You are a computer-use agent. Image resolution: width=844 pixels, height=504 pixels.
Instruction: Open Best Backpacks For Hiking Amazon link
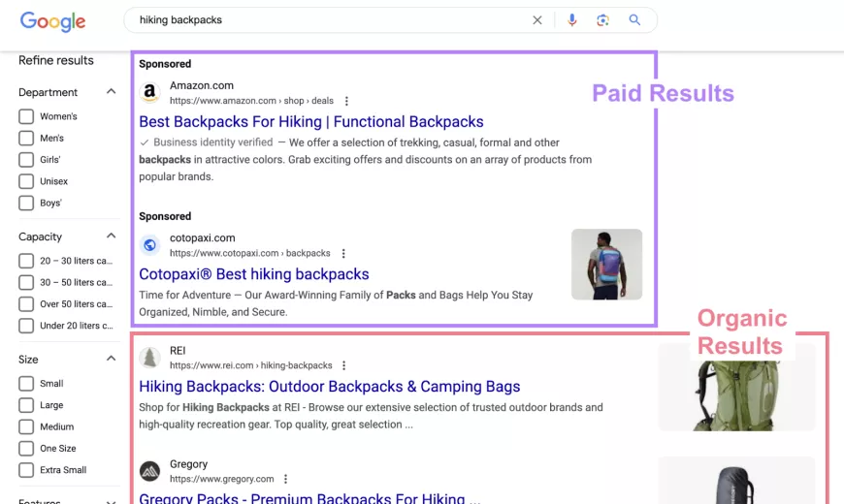click(311, 122)
